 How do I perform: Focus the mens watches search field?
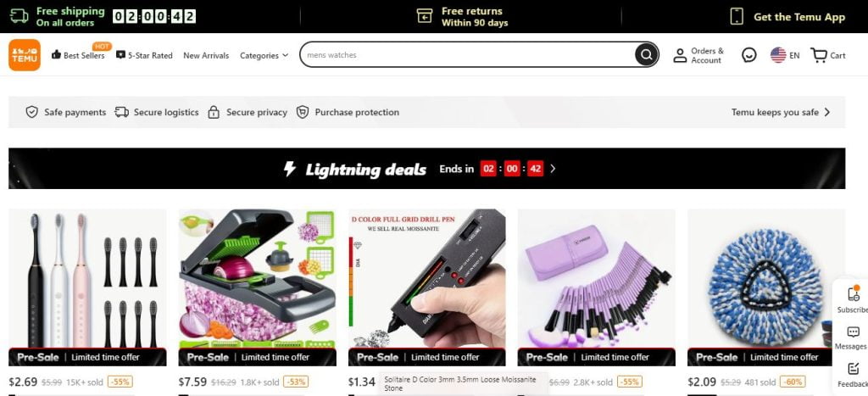468,55
